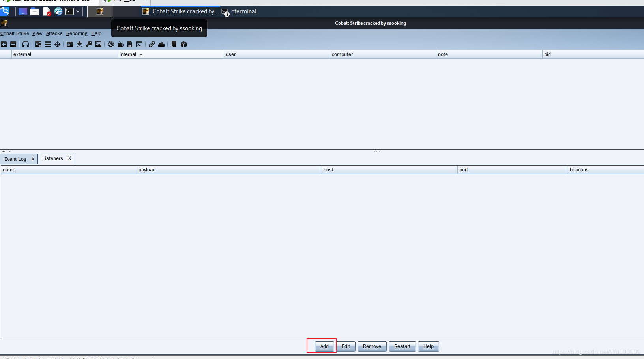The height and width of the screenshot is (359, 644).
Task: Open the Reporting menu
Action: 77,33
